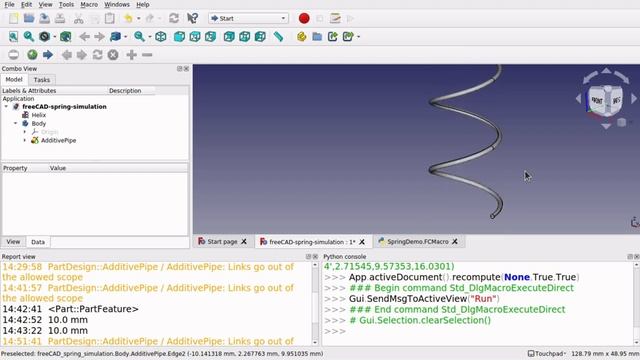Open the undo history dropdown arrow

(x=139, y=18)
